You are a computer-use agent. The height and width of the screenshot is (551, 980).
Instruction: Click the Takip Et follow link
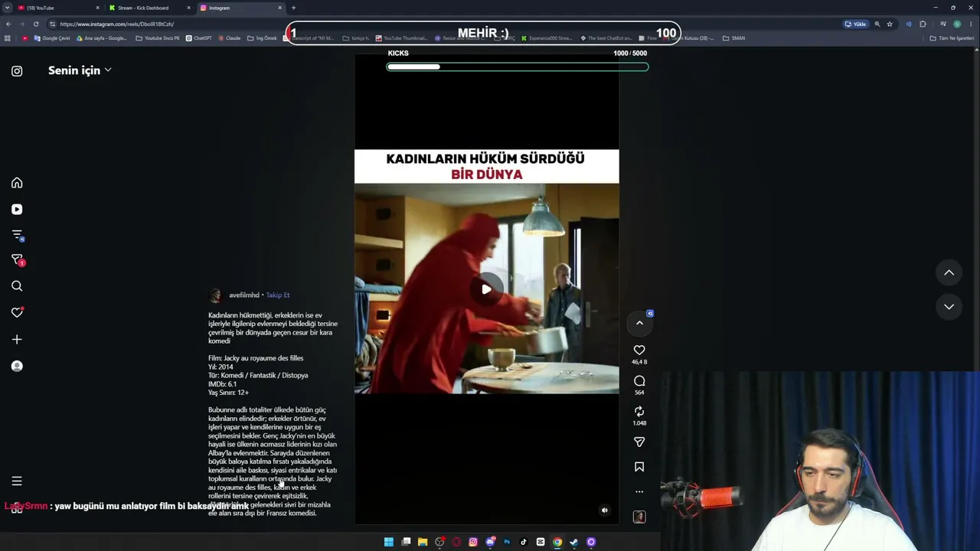[278, 295]
